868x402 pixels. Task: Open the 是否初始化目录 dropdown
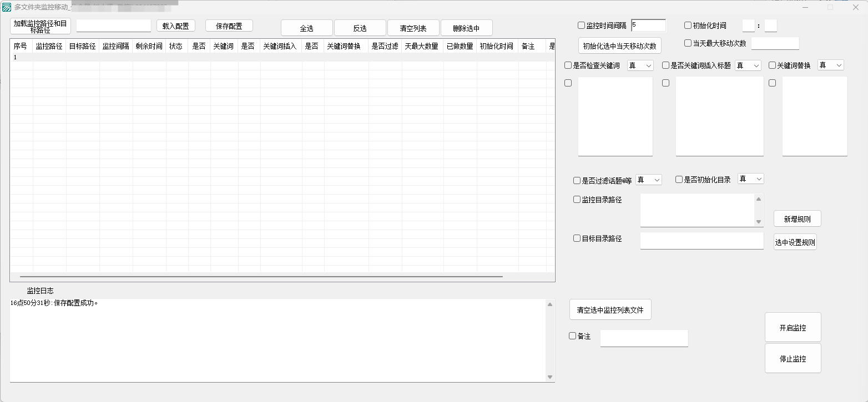(750, 179)
